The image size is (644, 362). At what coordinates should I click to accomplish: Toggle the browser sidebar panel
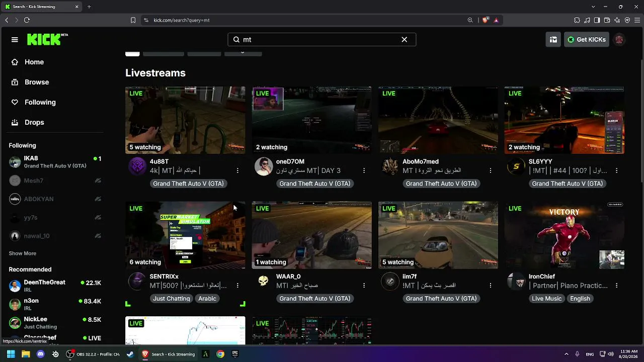[x=597, y=20]
